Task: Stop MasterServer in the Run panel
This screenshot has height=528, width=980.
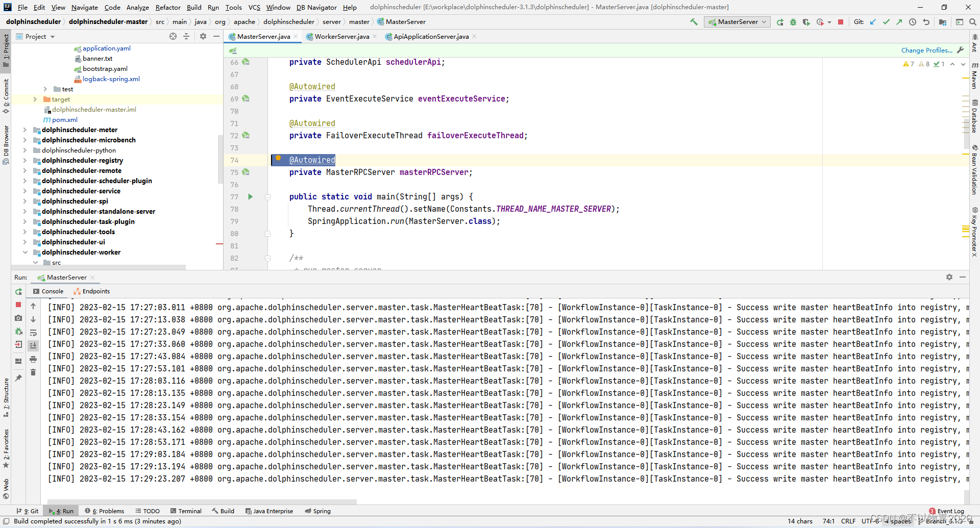Action: tap(18, 305)
